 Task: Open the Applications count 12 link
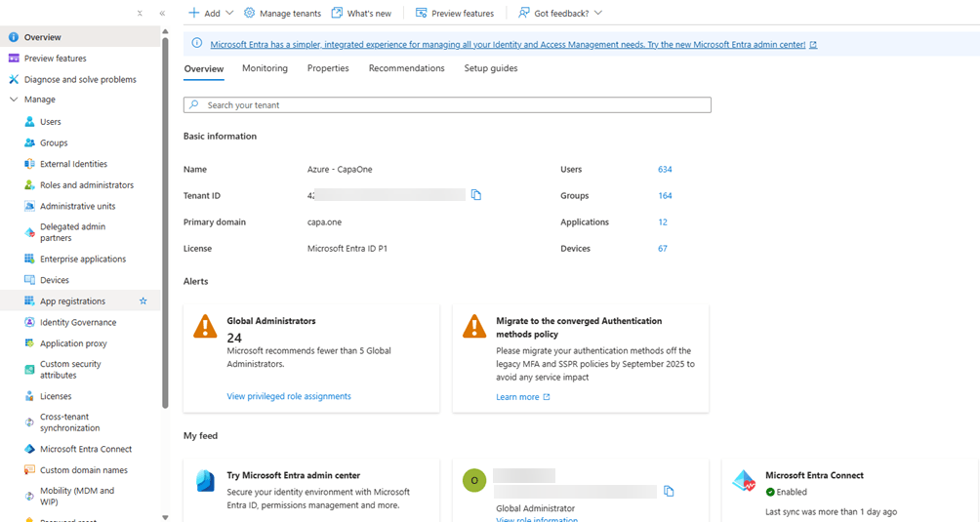pos(663,221)
